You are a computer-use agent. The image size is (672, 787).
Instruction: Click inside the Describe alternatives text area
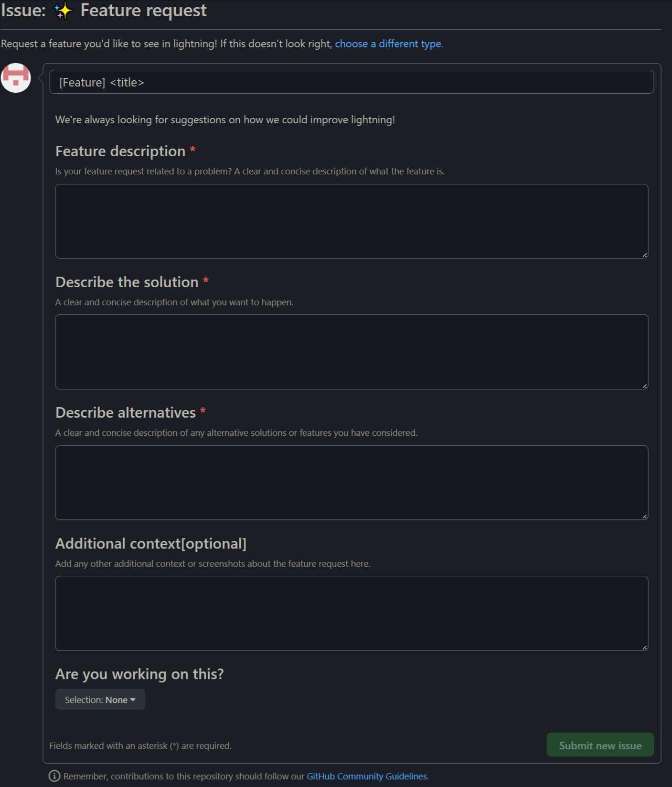pos(352,482)
